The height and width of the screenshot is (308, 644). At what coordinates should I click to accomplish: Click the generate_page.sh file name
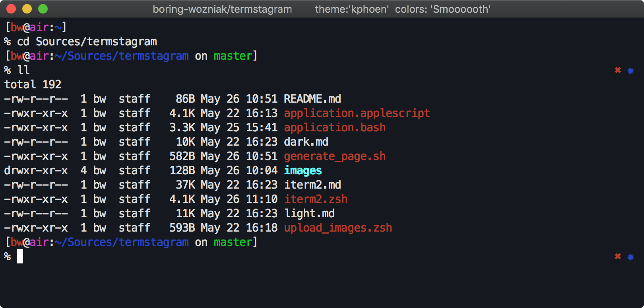tap(334, 156)
